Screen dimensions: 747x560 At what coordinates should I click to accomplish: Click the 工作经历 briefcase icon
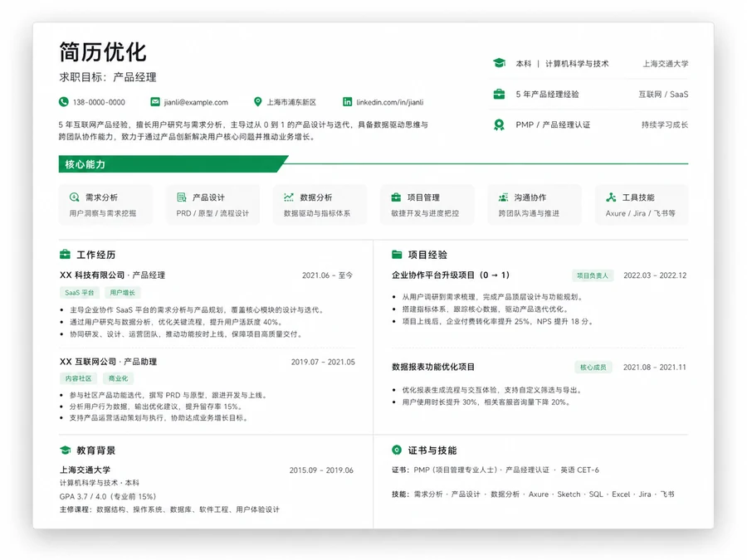pos(66,255)
